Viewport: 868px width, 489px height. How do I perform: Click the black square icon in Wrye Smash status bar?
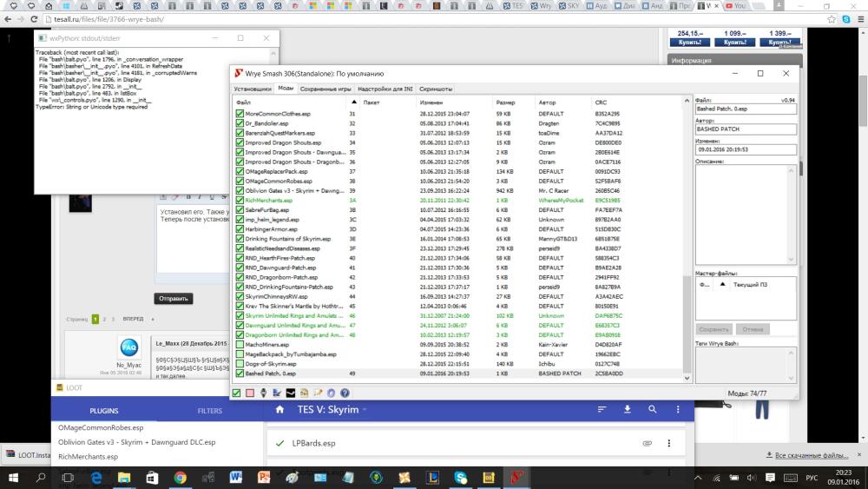(291, 393)
